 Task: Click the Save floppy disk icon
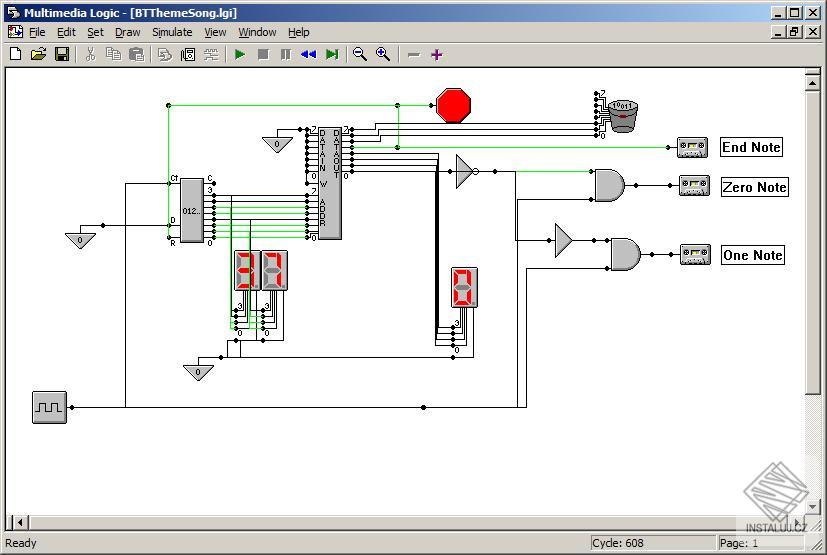click(62, 54)
